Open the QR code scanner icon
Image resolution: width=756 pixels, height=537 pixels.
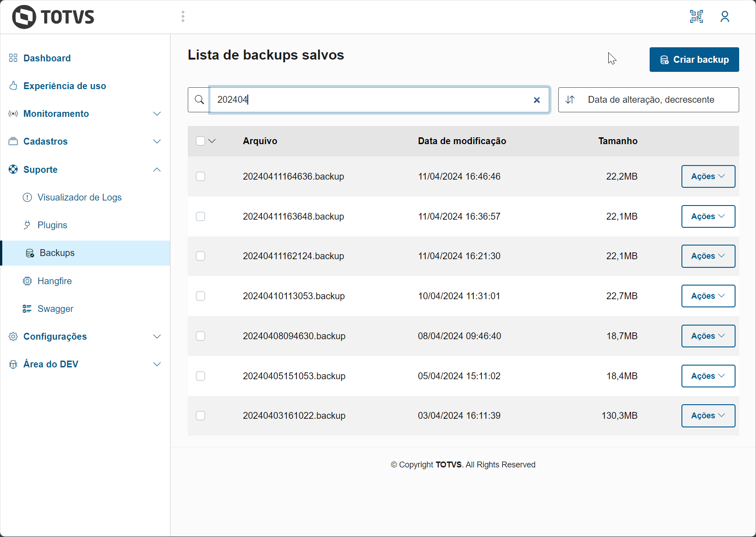point(696,16)
